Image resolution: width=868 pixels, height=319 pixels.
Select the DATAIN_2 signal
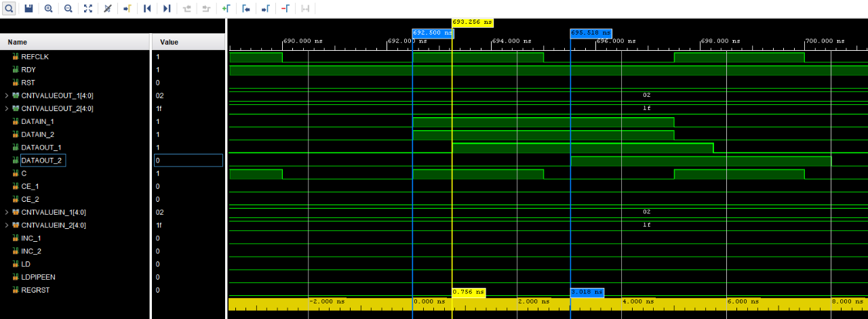tap(37, 134)
